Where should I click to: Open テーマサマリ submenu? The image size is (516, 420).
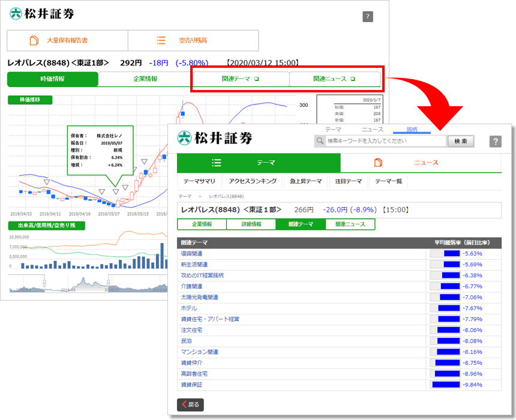point(199,181)
